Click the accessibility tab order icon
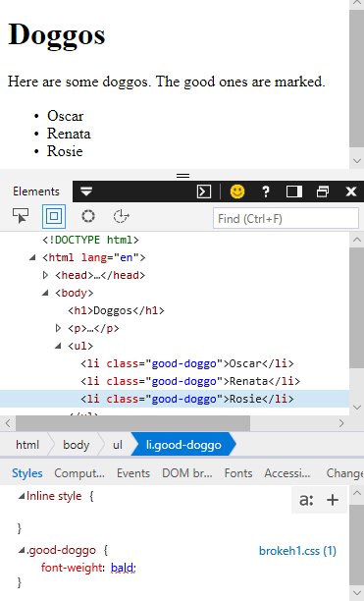This screenshot has width=364, height=601. click(121, 216)
